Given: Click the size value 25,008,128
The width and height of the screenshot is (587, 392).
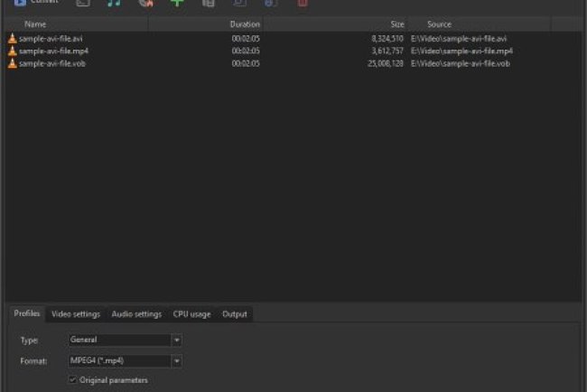Looking at the screenshot, I should [386, 63].
